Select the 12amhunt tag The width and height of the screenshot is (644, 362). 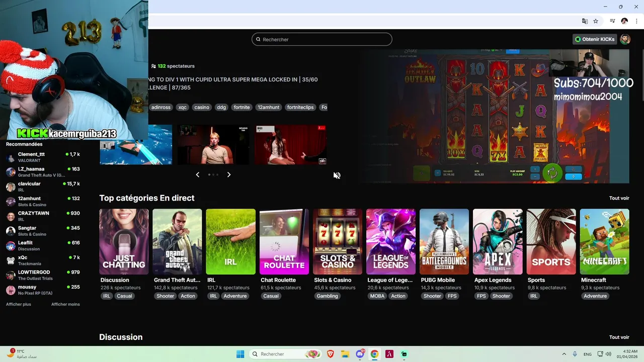coord(269,107)
